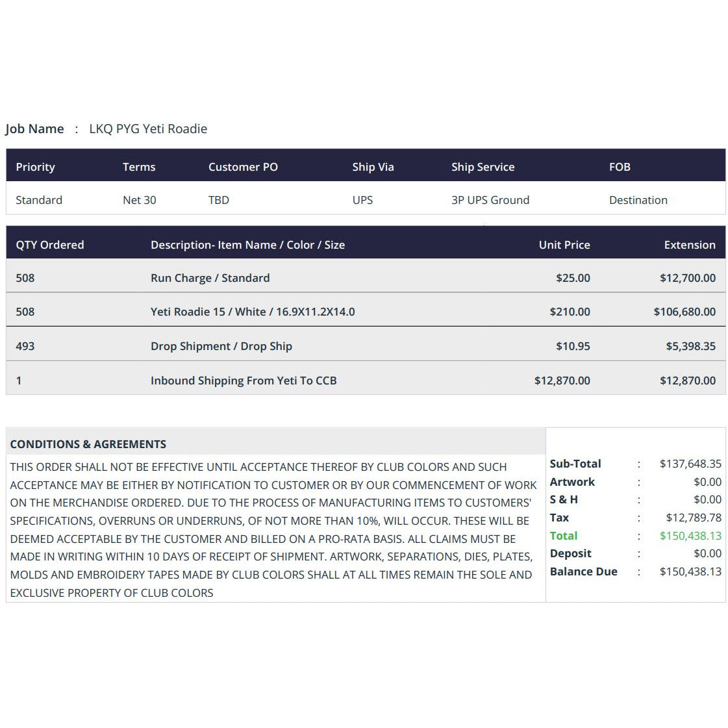
Task: Select the green Total amount
Action: 690,536
